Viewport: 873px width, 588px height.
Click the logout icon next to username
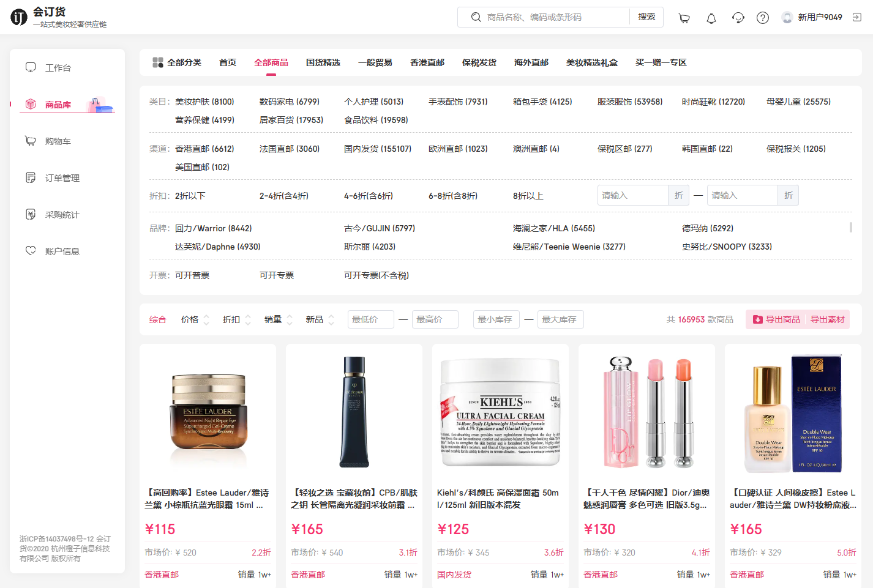857,17
